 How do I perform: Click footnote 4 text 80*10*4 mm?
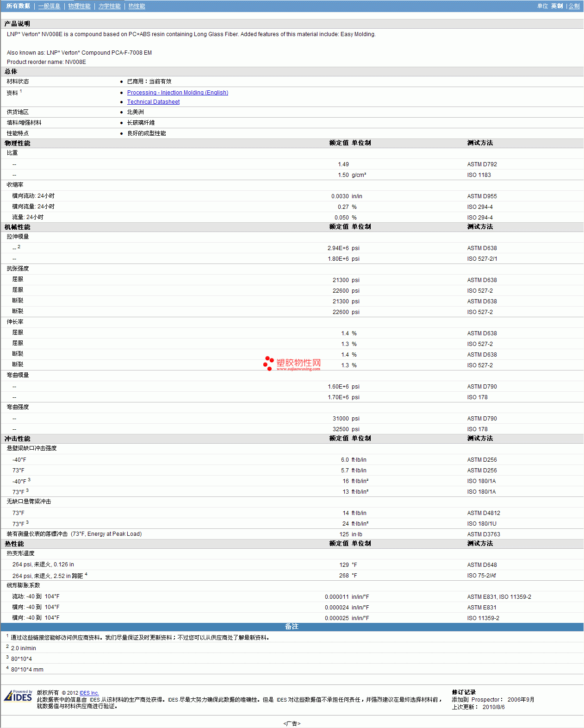27,670
